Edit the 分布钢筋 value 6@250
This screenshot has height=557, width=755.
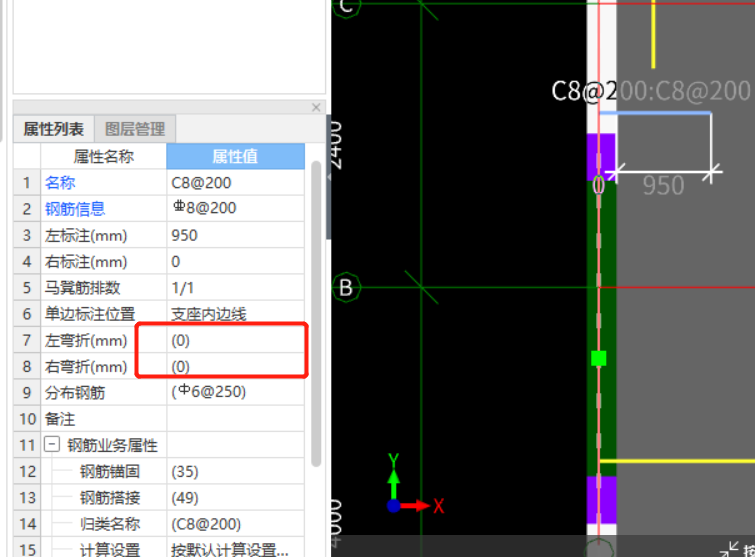(235, 392)
